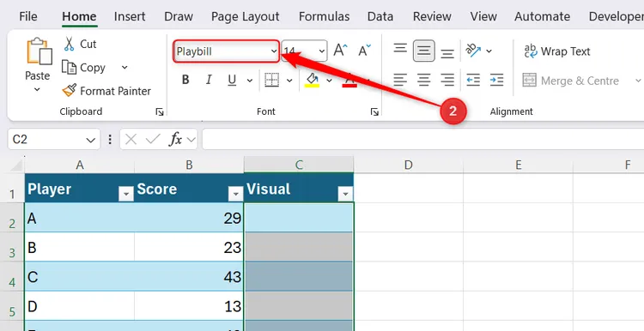Click Merge & Centre button
This screenshot has height=331, width=644.
click(571, 81)
